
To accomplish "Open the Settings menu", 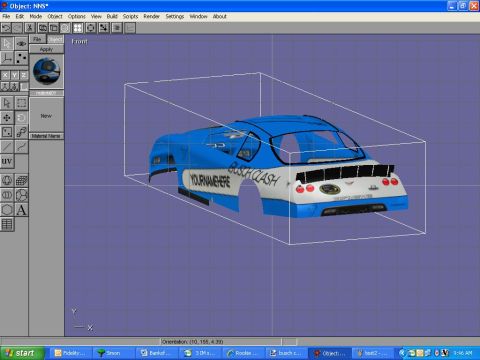I will 175,16.
